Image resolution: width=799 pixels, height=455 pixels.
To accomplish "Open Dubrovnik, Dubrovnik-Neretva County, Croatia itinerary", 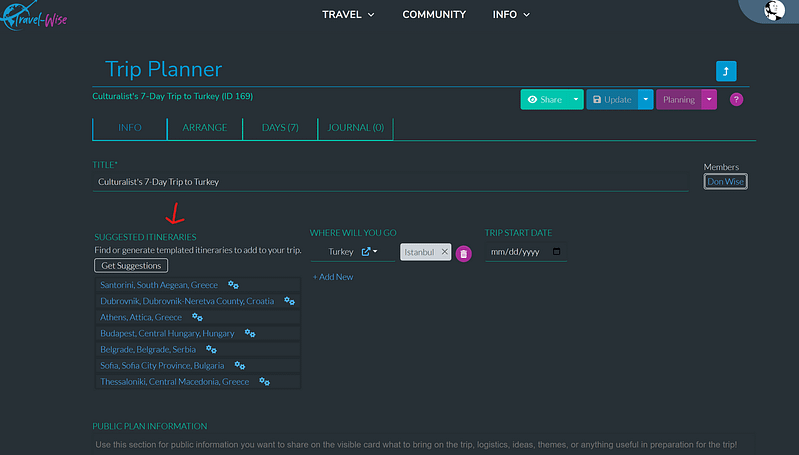I will tap(187, 301).
